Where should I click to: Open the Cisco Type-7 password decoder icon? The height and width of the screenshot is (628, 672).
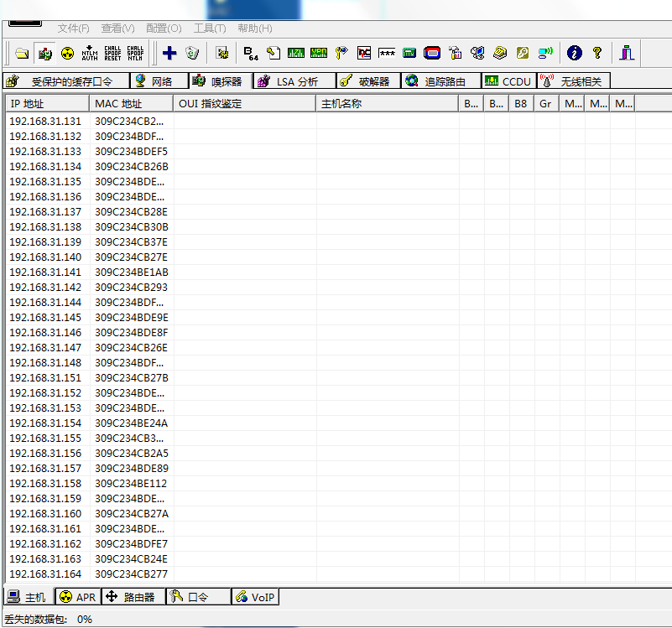(296, 53)
